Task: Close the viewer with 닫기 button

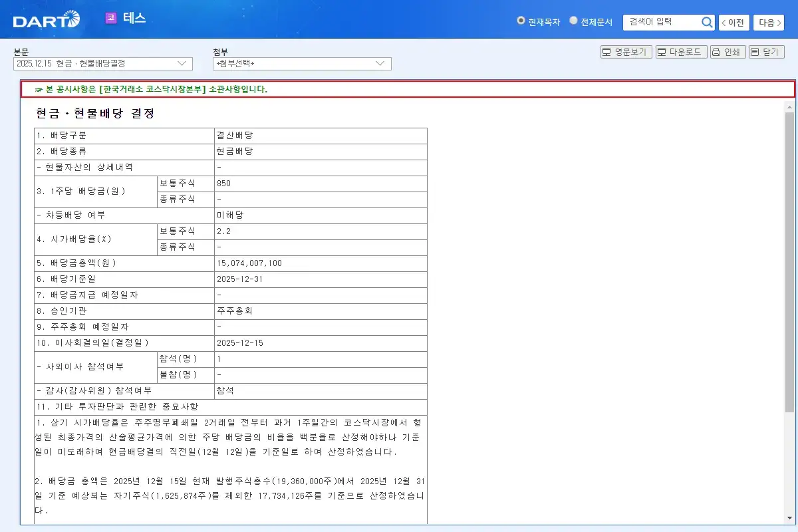Action: [766, 52]
